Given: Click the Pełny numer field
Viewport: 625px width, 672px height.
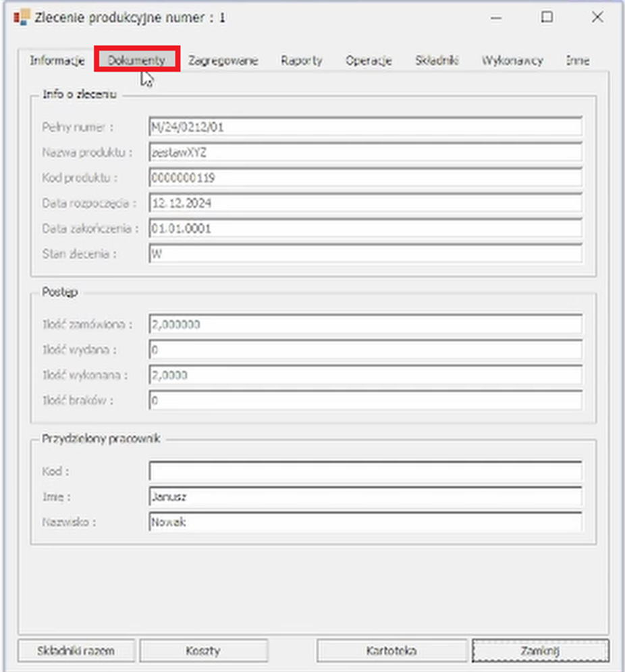Looking at the screenshot, I should [x=364, y=127].
